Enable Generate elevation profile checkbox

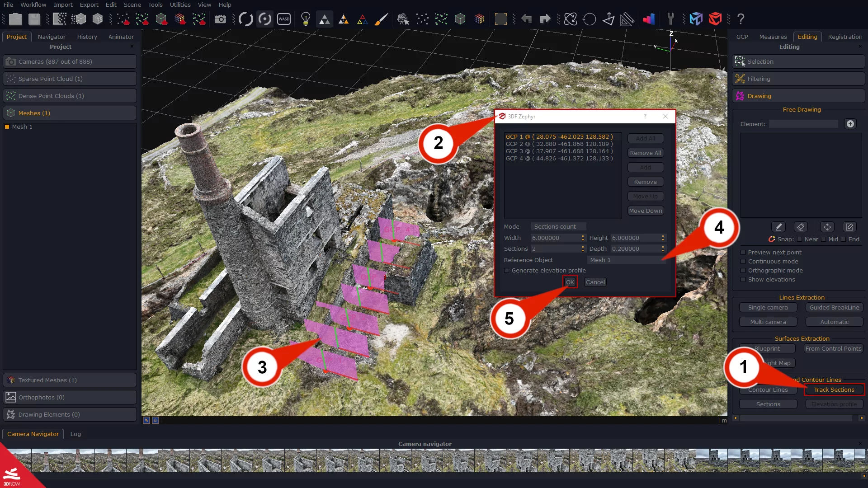click(x=507, y=271)
